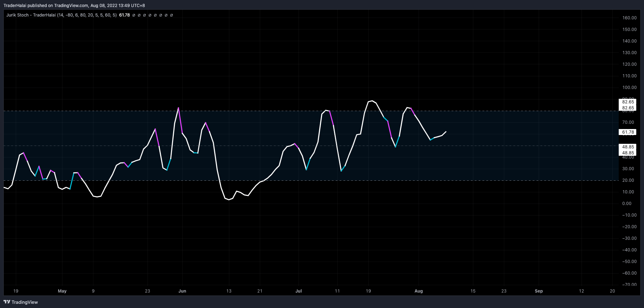Click the May label on the time axis
Viewport: 644px width, 308px height.
pyautogui.click(x=62, y=291)
